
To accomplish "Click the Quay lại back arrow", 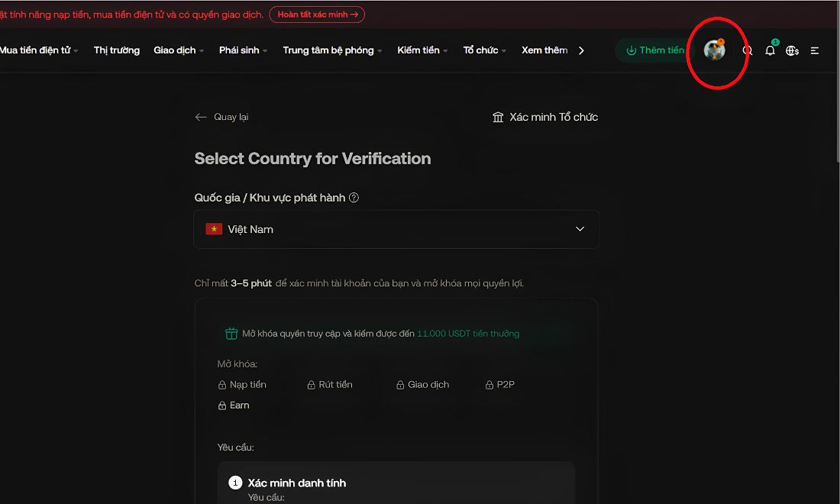I will point(201,117).
